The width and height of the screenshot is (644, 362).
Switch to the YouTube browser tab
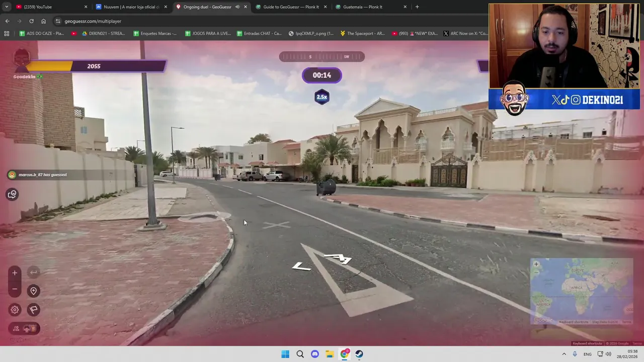pos(52,7)
